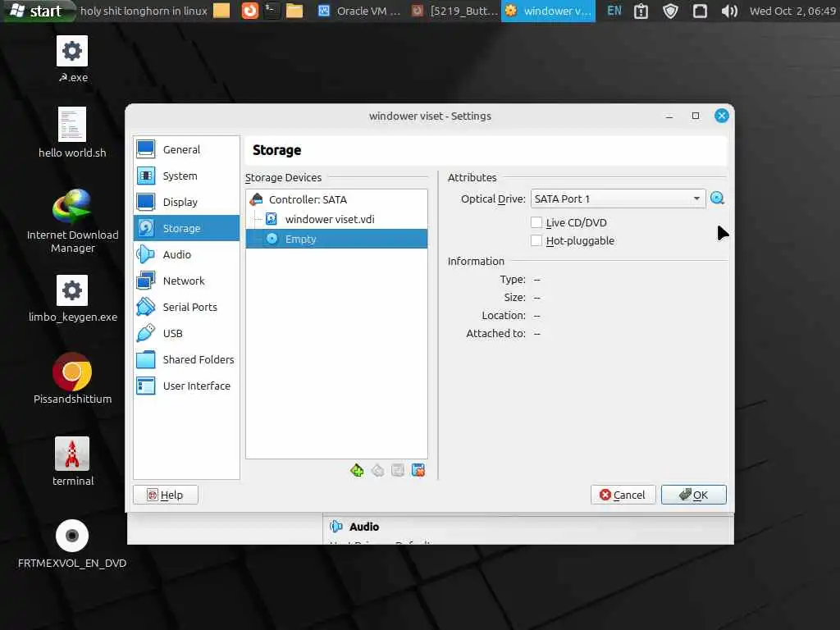The image size is (840, 630).
Task: Switch to the USB settings category
Action: pos(186,333)
